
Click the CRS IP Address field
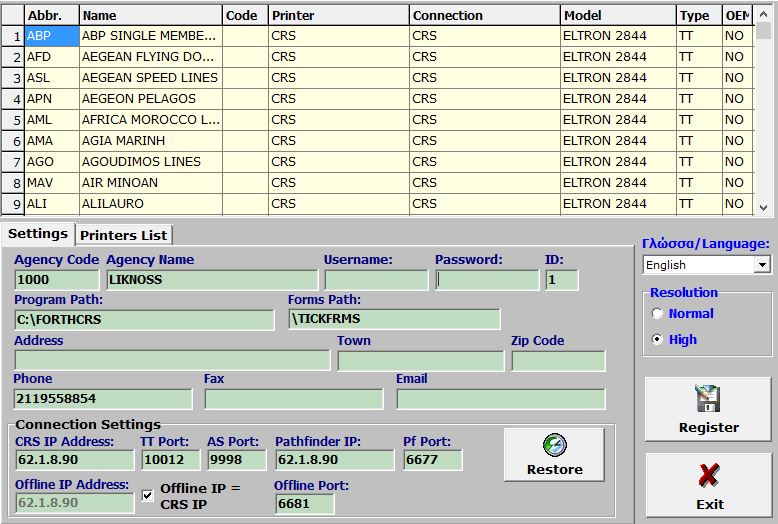[74, 460]
